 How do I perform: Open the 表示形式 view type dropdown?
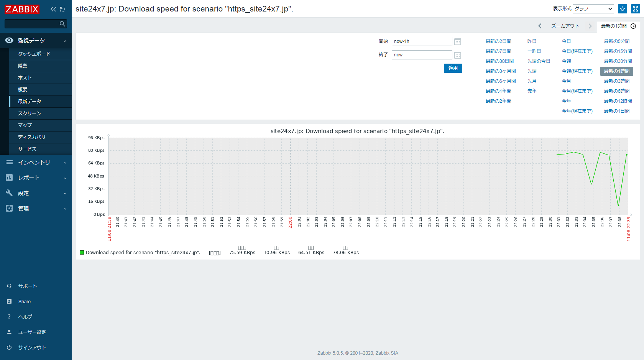point(593,9)
